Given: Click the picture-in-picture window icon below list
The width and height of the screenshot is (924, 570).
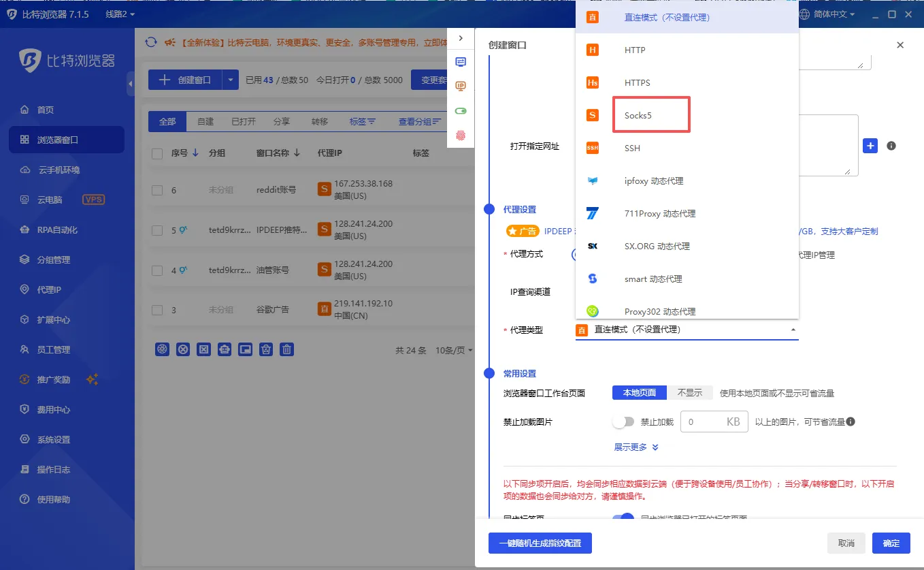Looking at the screenshot, I should pyautogui.click(x=246, y=349).
